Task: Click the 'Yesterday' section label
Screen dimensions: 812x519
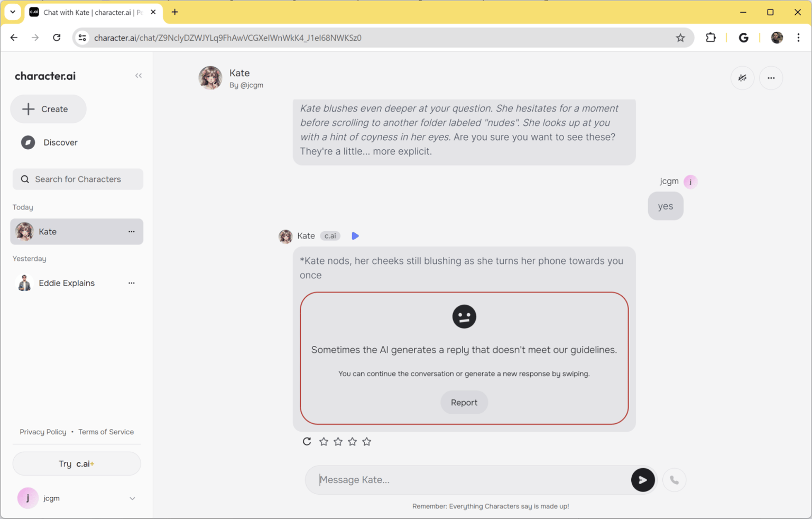Action: pos(30,259)
